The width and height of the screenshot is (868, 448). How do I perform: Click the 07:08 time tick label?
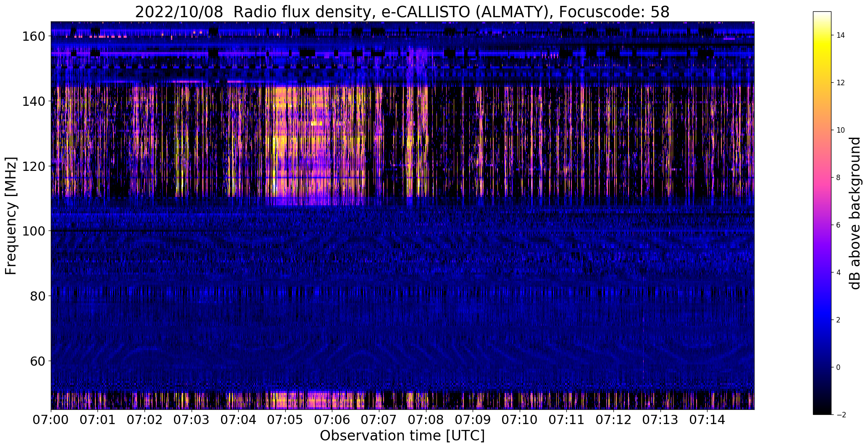click(426, 420)
